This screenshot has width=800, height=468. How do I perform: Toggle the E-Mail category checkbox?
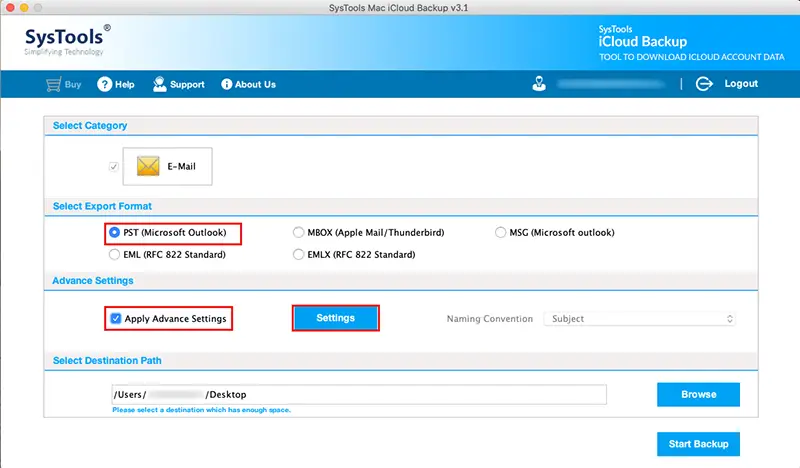click(x=114, y=166)
